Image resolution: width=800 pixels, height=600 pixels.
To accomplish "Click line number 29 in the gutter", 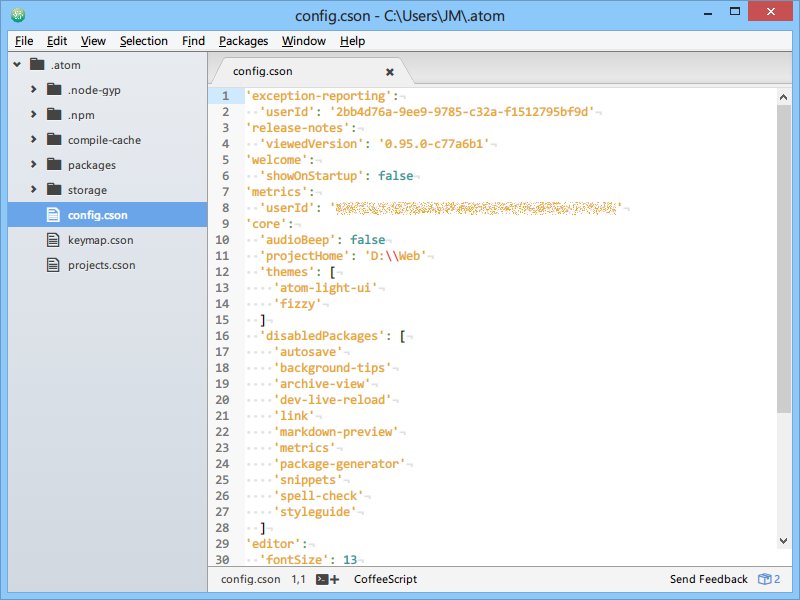I will [x=222, y=544].
